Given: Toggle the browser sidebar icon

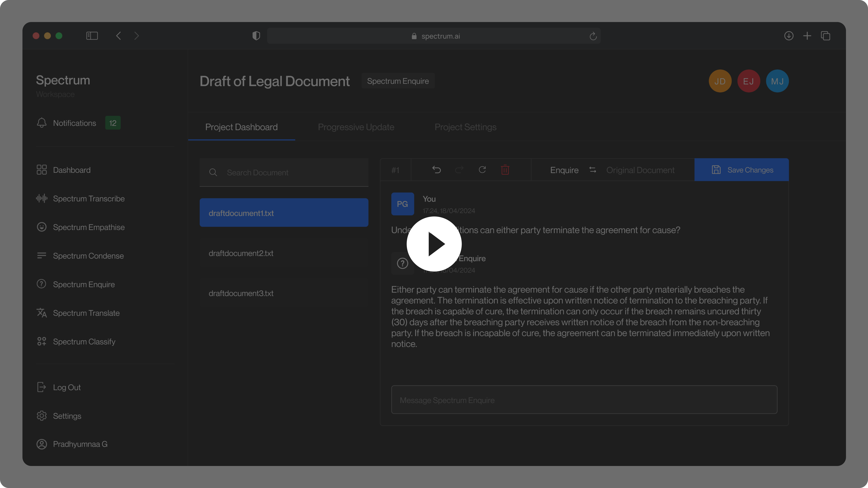Looking at the screenshot, I should point(92,36).
